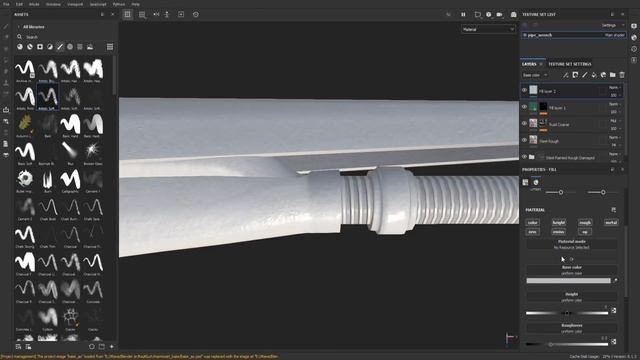This screenshot has width=640, height=360.
Task: Click the camera video icon in toolbar
Action: 500,14
